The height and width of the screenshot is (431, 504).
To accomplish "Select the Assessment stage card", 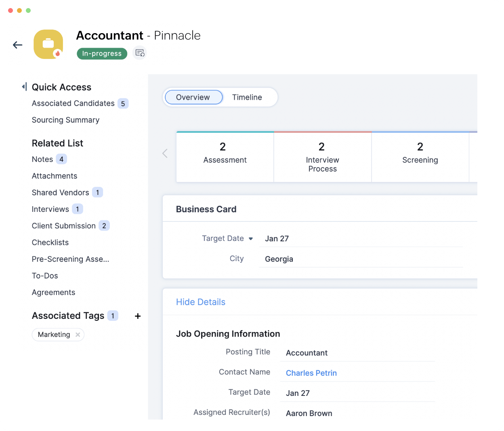I will pos(225,157).
